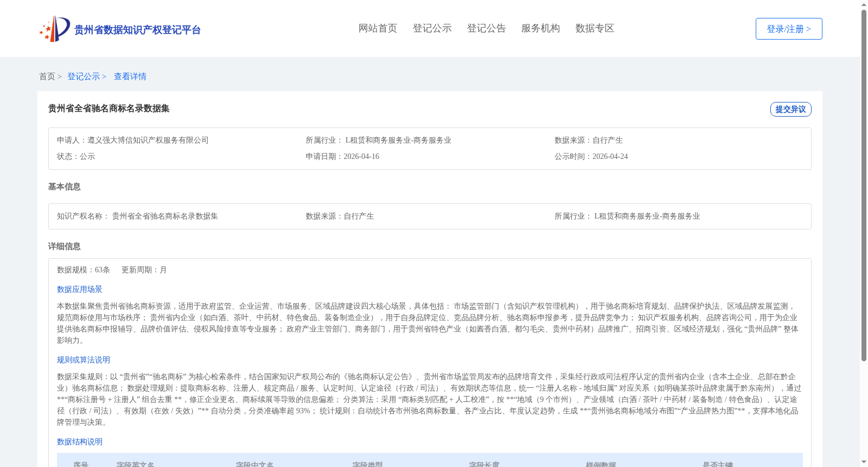The image size is (868, 467).
Task: Click the page heading 贵州省全省驰名商标名录数据集
Action: (109, 108)
